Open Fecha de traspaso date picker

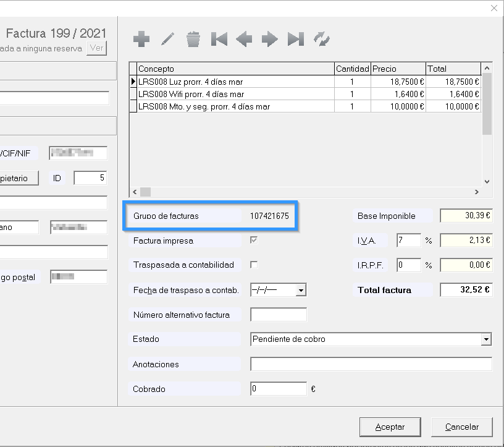point(301,290)
